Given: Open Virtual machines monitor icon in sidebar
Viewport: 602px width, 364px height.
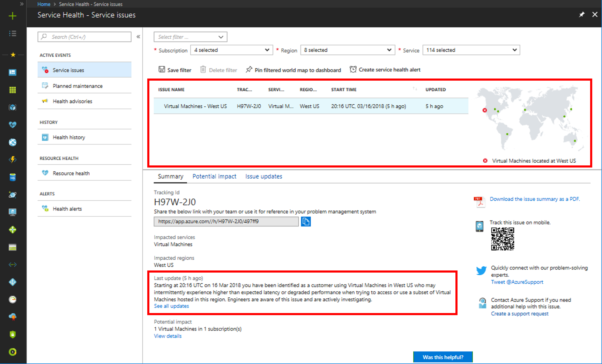Looking at the screenshot, I should coord(13,212).
